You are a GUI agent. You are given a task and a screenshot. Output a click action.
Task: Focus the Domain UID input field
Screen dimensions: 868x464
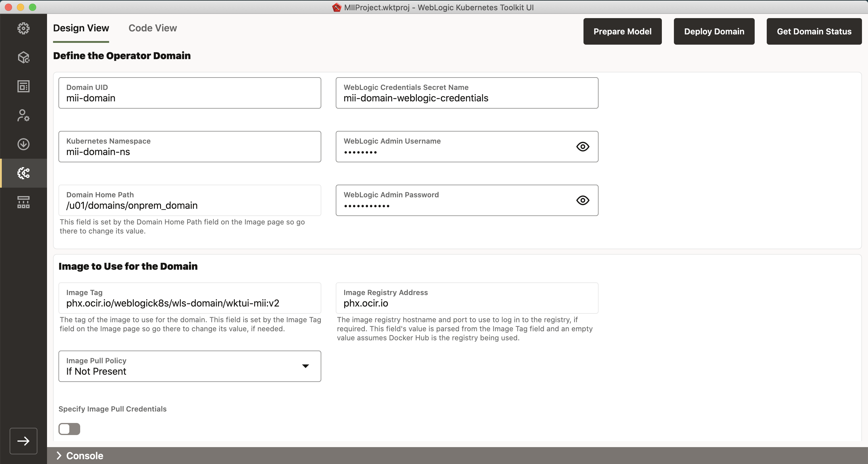point(190,98)
